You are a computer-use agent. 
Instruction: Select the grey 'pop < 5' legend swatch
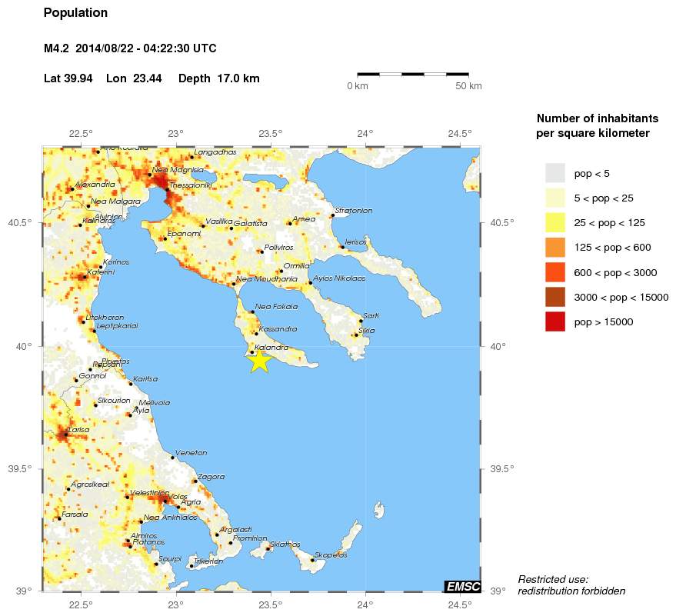click(x=554, y=173)
